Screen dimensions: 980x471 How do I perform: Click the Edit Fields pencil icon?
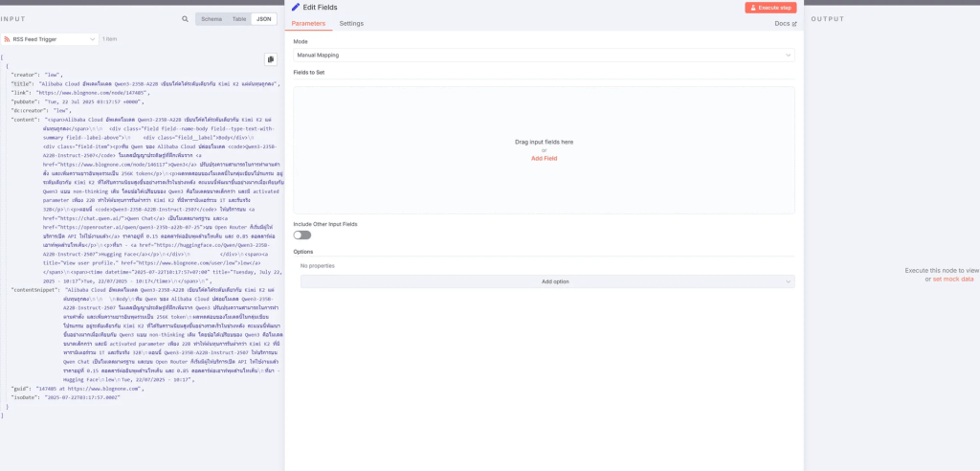296,7
